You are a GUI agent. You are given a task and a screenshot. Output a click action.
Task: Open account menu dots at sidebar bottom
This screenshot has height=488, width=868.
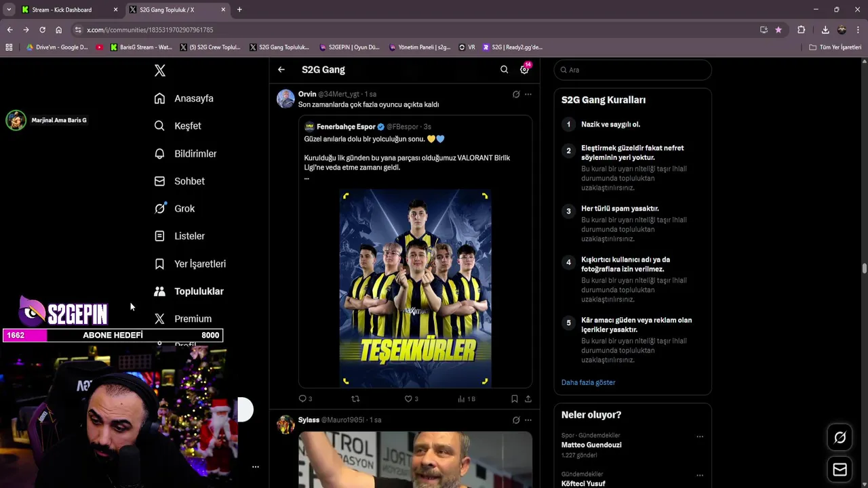(256, 467)
